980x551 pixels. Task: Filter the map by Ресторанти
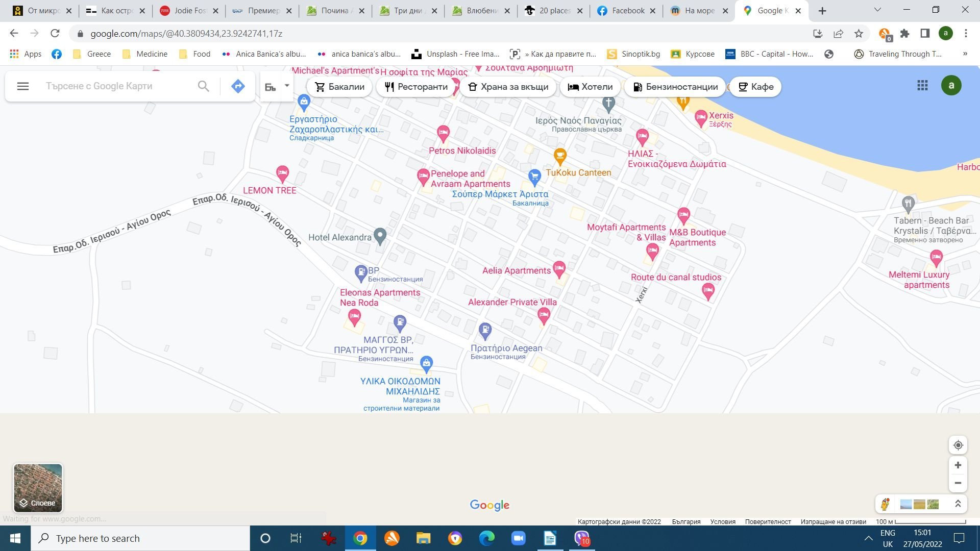tap(416, 87)
